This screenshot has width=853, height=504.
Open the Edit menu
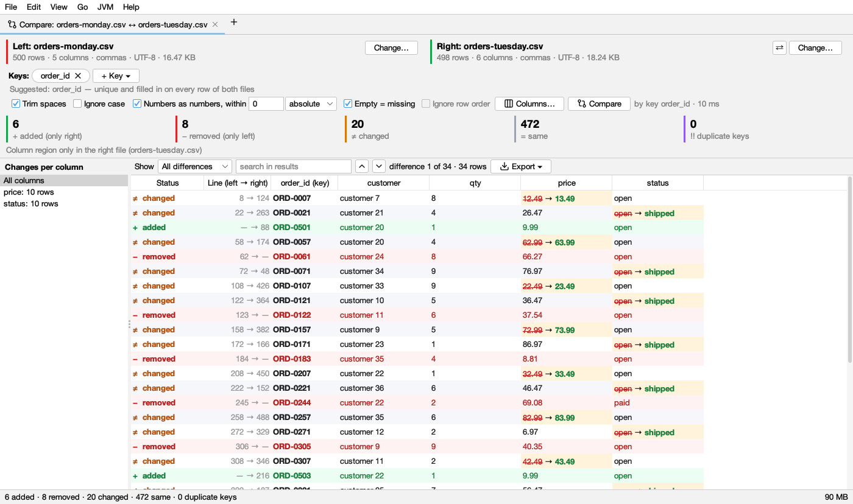click(34, 7)
